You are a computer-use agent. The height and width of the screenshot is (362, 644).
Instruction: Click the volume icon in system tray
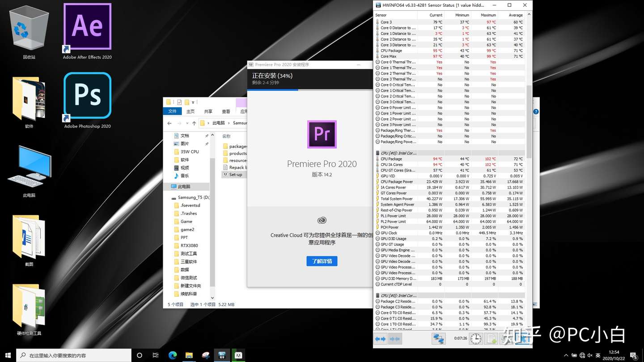click(590, 356)
